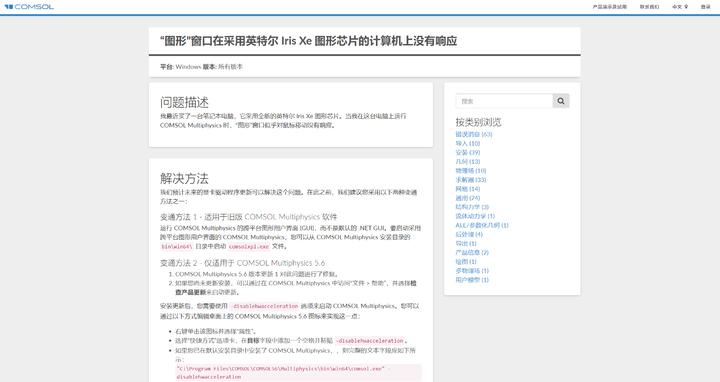Image resolution: width=720 pixels, height=382 pixels.
Task: Click the 登录 login link
Action: (x=705, y=7)
